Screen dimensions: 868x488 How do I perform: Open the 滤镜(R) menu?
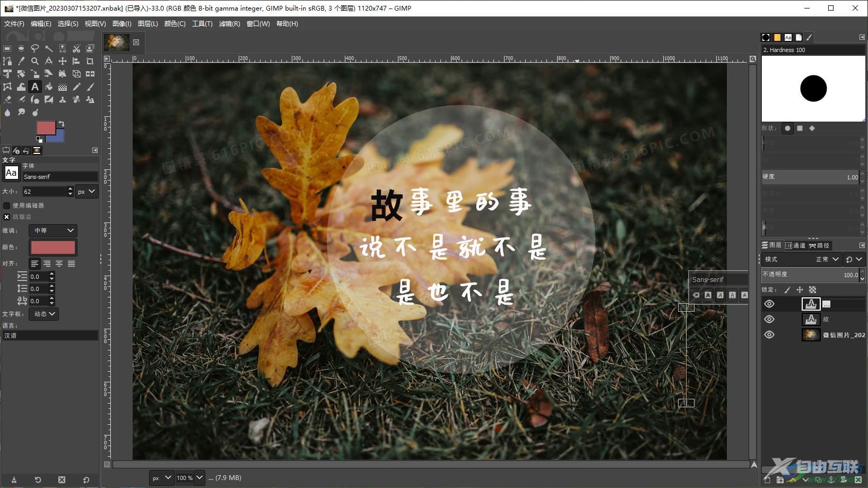(x=229, y=24)
